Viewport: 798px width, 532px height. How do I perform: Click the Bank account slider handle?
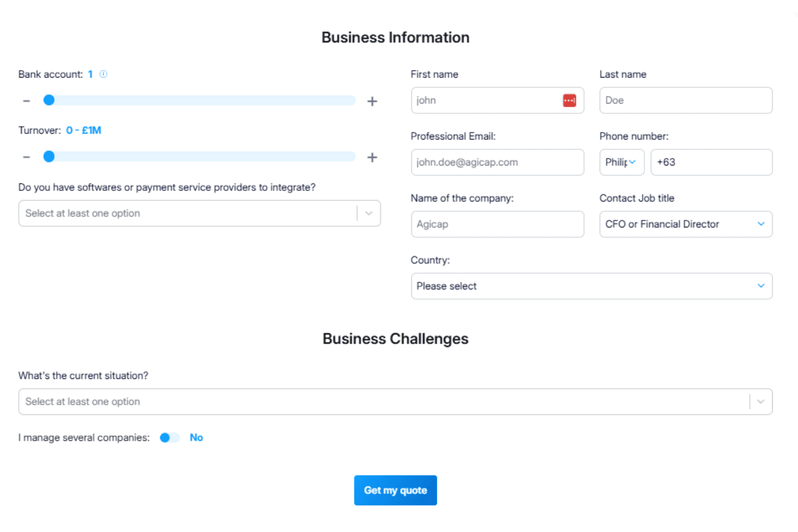coord(49,100)
